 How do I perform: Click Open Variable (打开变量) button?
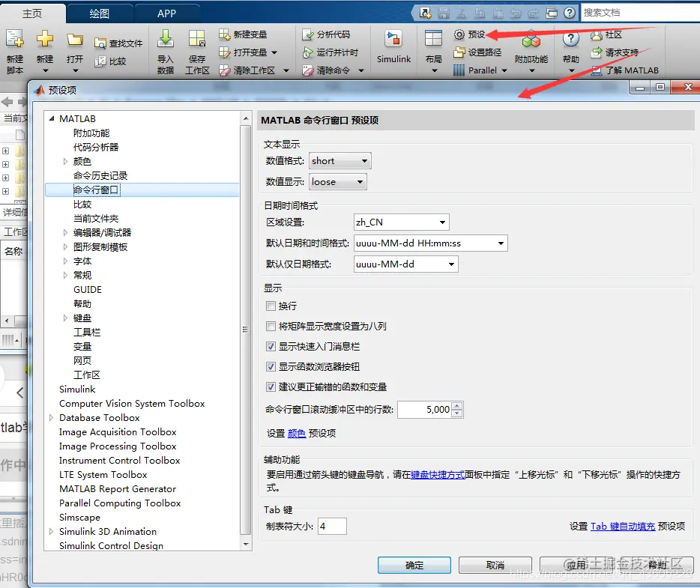(248, 52)
